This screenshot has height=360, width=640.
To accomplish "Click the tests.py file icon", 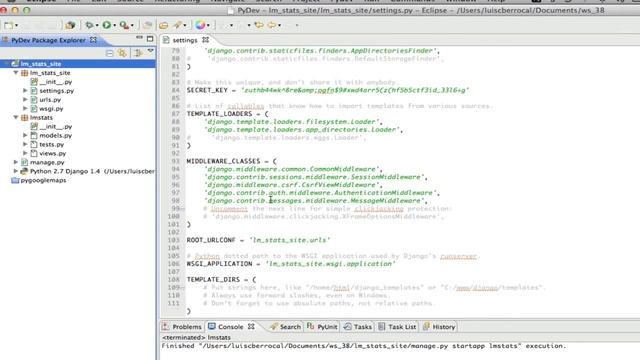I will [x=34, y=144].
